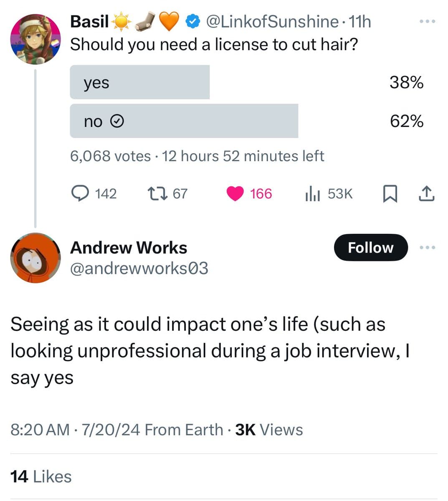
Task: Open the view analytics bar chart icon
Action: (x=312, y=194)
